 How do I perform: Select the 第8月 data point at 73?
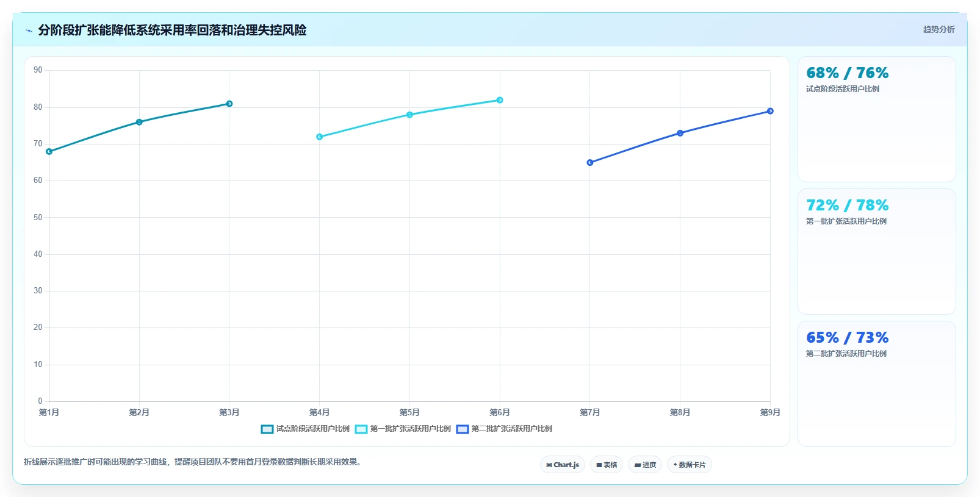click(x=680, y=133)
